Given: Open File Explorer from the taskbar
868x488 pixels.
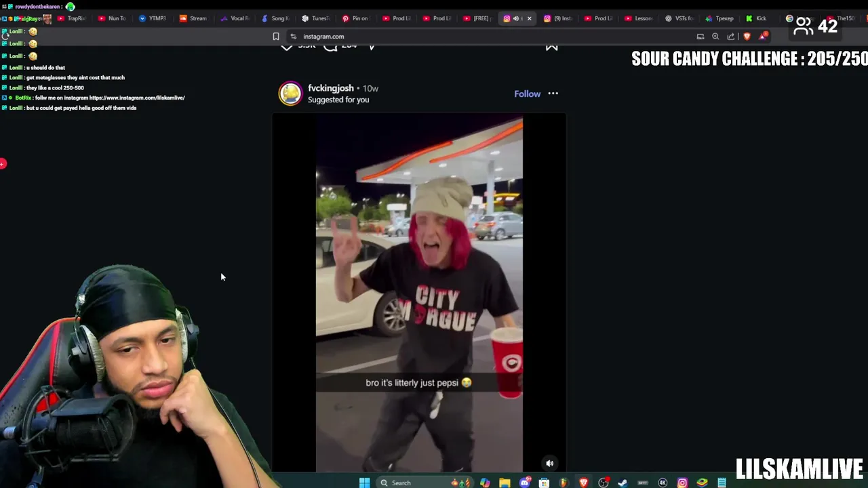Looking at the screenshot, I should (505, 483).
